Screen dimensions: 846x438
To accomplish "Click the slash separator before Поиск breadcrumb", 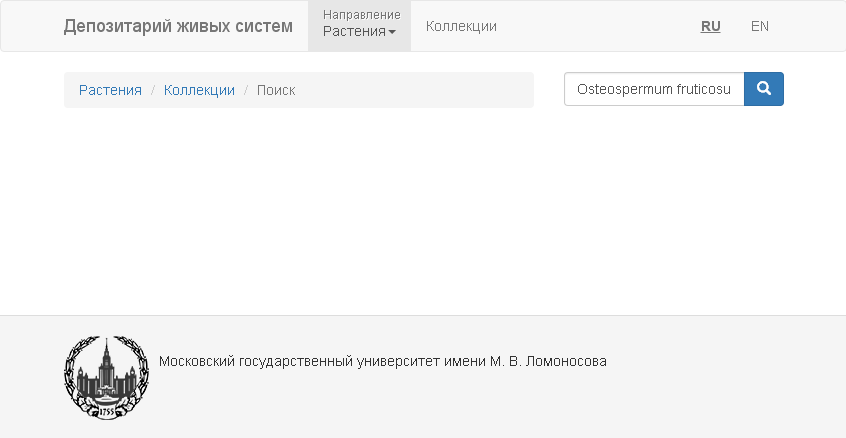I will (246, 90).
